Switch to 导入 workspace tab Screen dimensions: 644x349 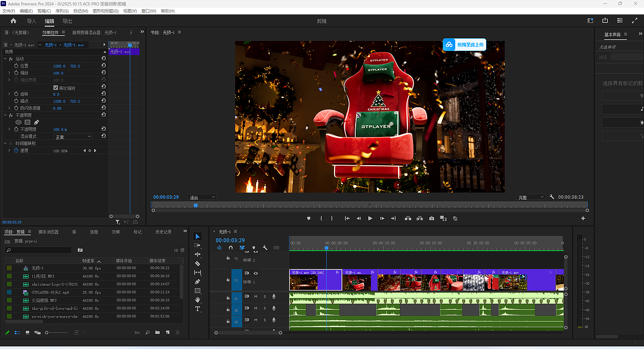click(32, 21)
